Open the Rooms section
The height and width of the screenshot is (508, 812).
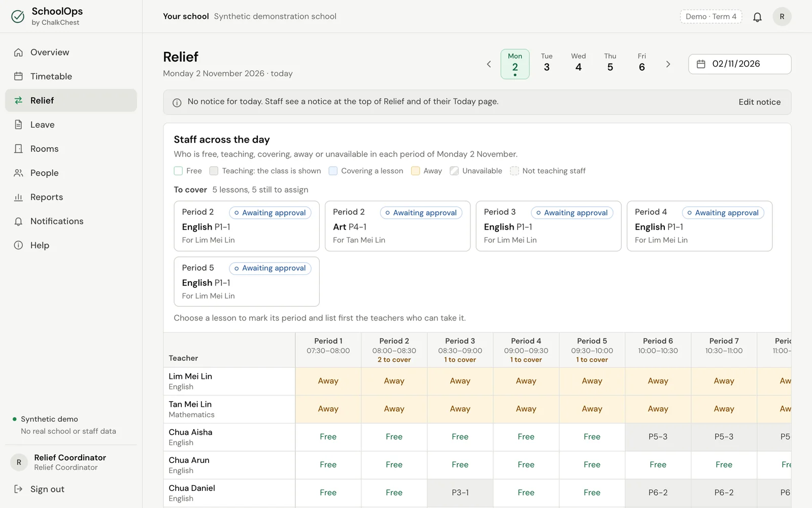(x=71, y=149)
